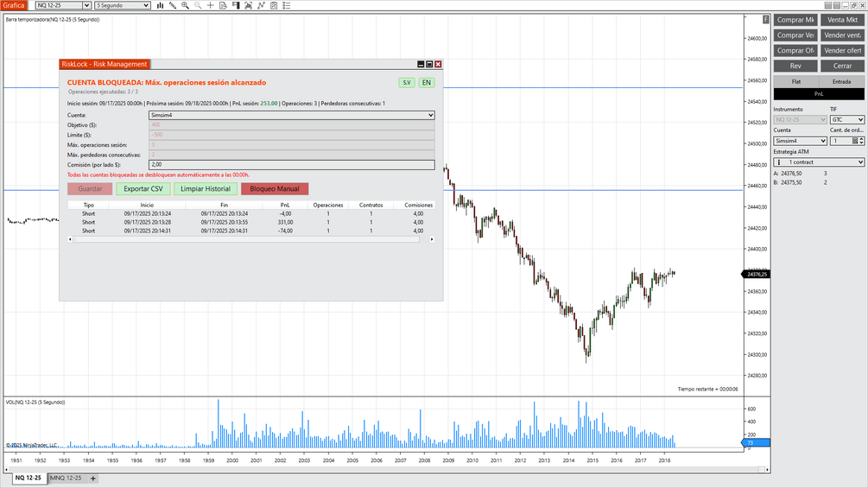Open the zigzag line toolbar icon
The width and height of the screenshot is (868, 488).
coord(261,5)
